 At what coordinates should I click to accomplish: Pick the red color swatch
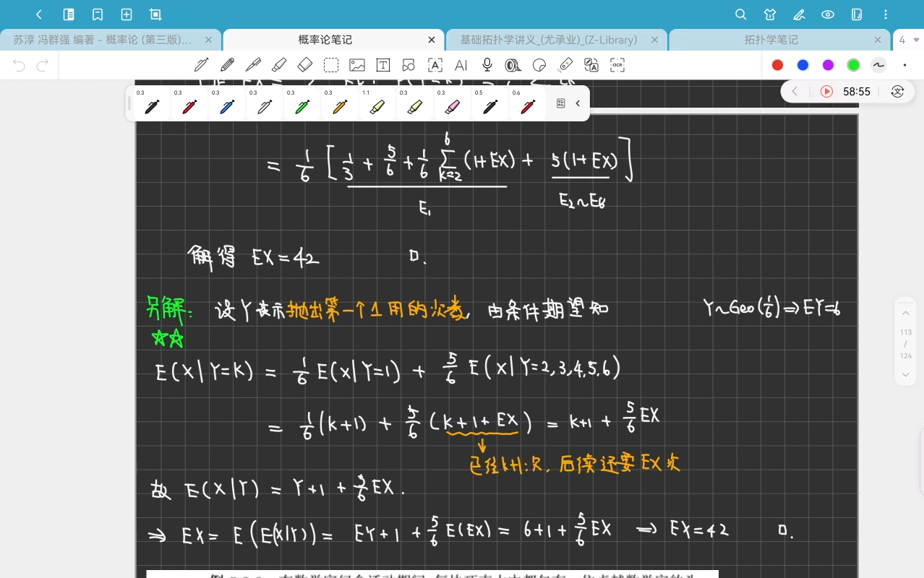tap(777, 65)
